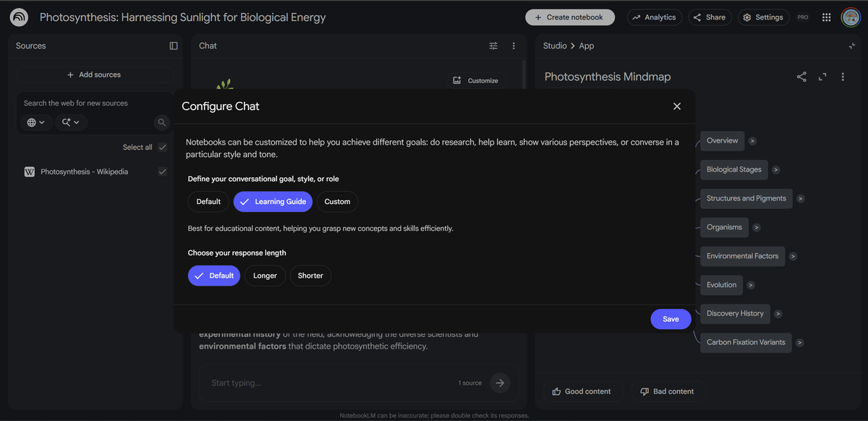Go to Studio breadcrumb
The height and width of the screenshot is (421, 868).
tap(555, 46)
